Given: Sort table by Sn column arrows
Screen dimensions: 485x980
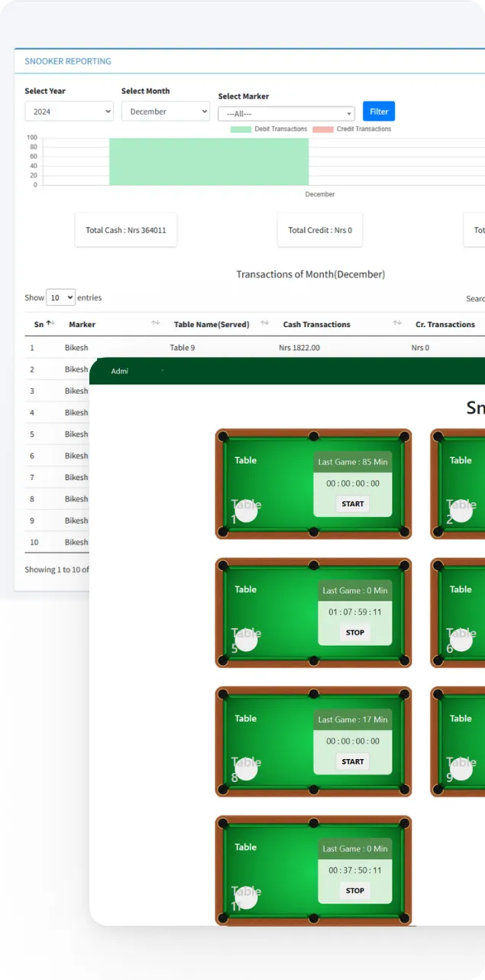Looking at the screenshot, I should point(50,323).
